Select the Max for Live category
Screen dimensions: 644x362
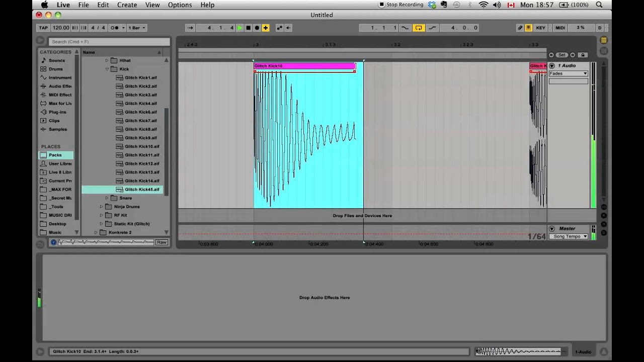[56, 103]
